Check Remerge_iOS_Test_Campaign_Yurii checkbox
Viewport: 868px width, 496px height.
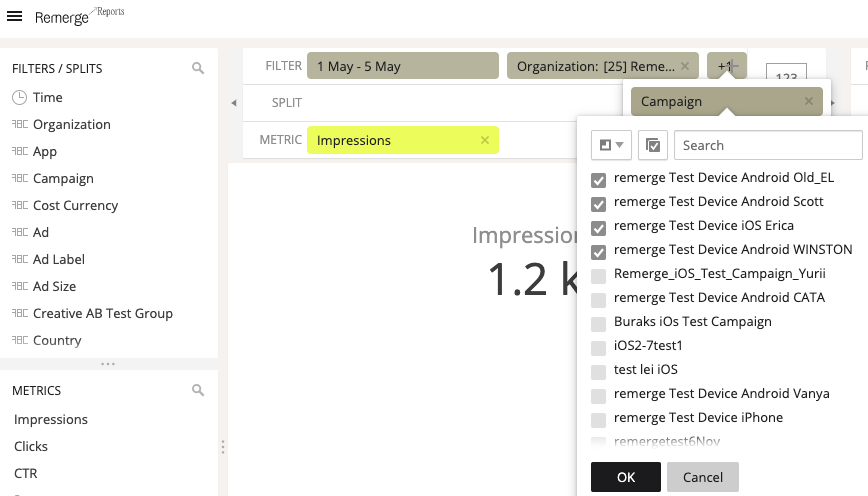click(599, 276)
